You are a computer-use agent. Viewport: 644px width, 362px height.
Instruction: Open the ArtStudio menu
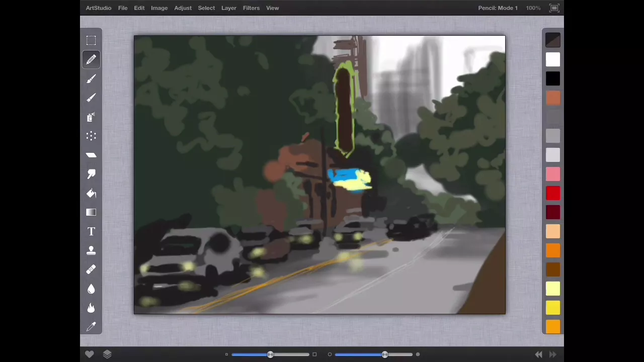[99, 8]
